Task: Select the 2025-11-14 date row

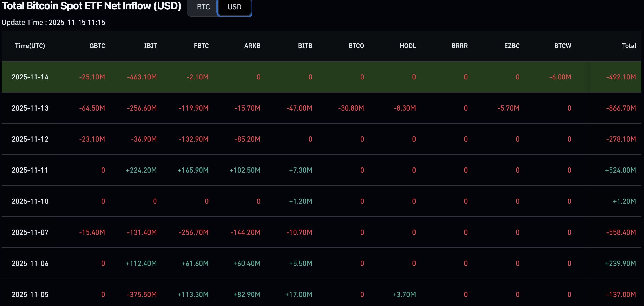Action: (321, 77)
